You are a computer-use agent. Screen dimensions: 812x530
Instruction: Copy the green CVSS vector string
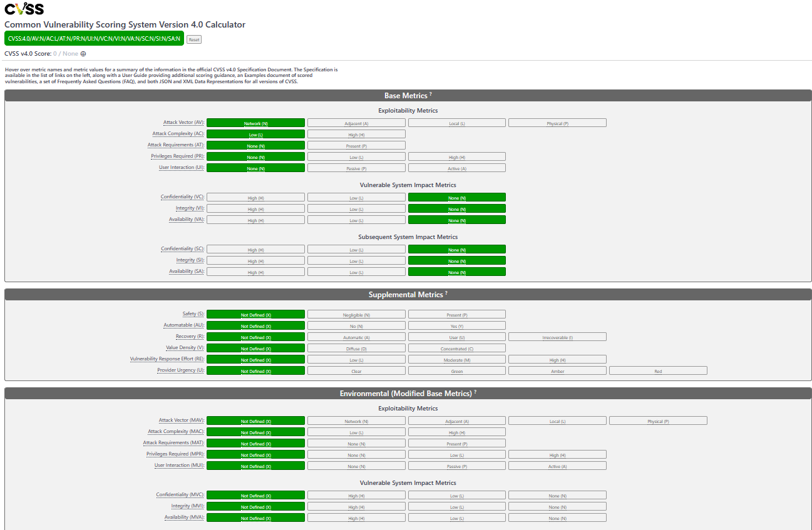(94, 38)
